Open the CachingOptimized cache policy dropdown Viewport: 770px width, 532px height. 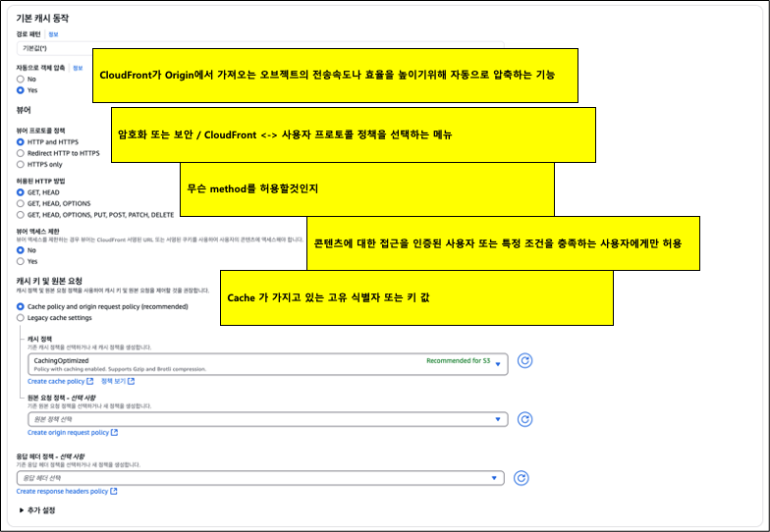tap(267, 364)
